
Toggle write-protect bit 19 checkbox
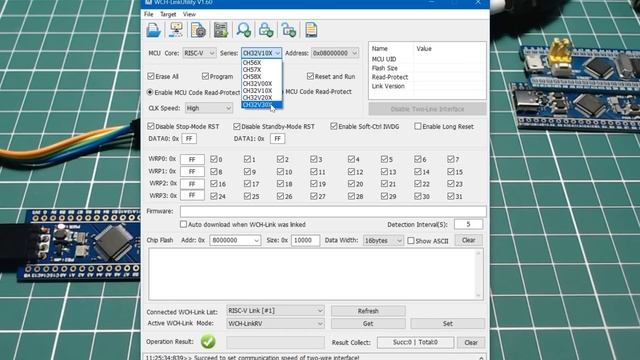tap(313, 184)
